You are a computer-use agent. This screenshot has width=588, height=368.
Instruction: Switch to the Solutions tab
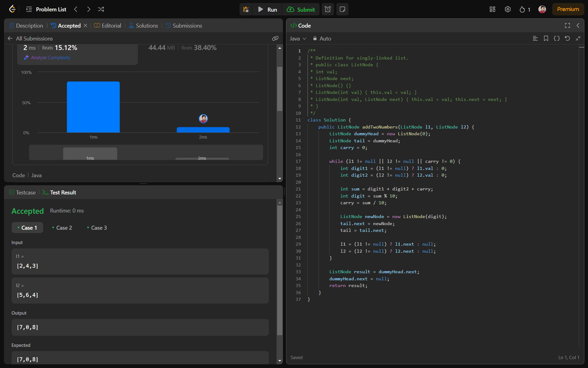[143, 26]
